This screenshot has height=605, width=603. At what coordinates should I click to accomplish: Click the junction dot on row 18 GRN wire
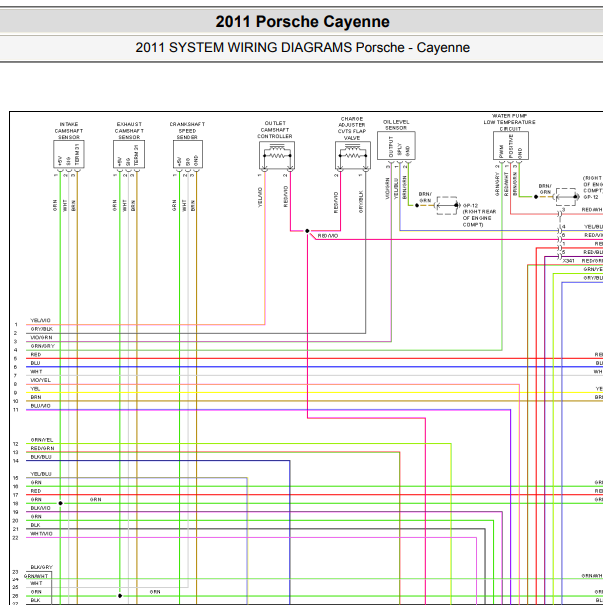click(x=61, y=503)
